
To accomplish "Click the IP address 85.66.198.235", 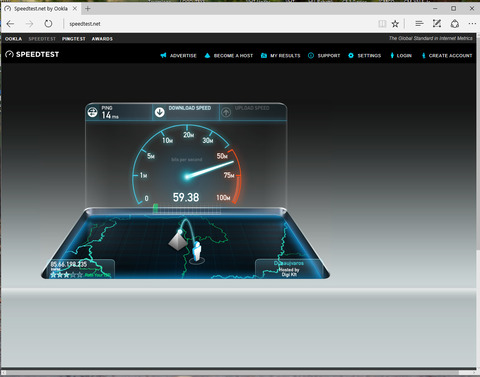I will [x=69, y=264].
